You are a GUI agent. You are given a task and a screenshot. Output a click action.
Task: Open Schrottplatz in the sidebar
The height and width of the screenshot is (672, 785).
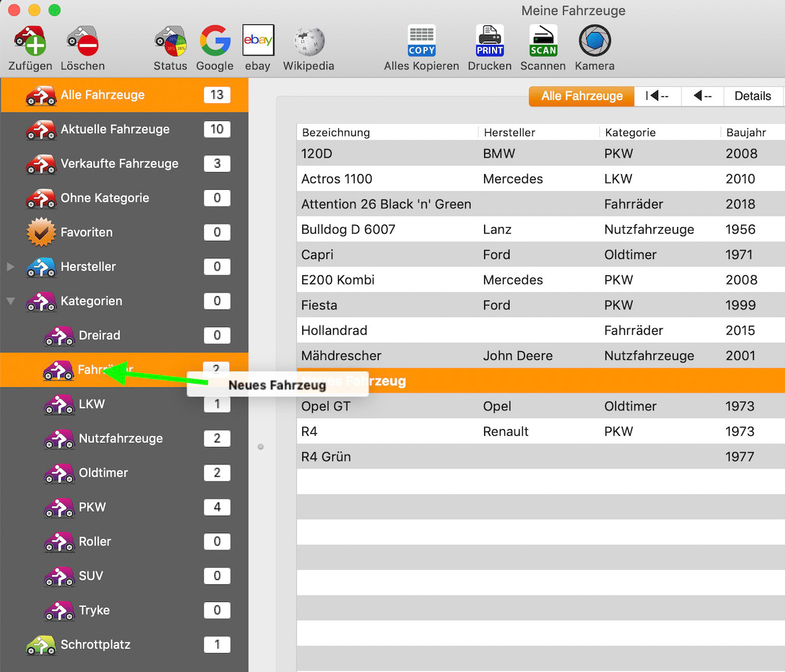click(x=124, y=645)
